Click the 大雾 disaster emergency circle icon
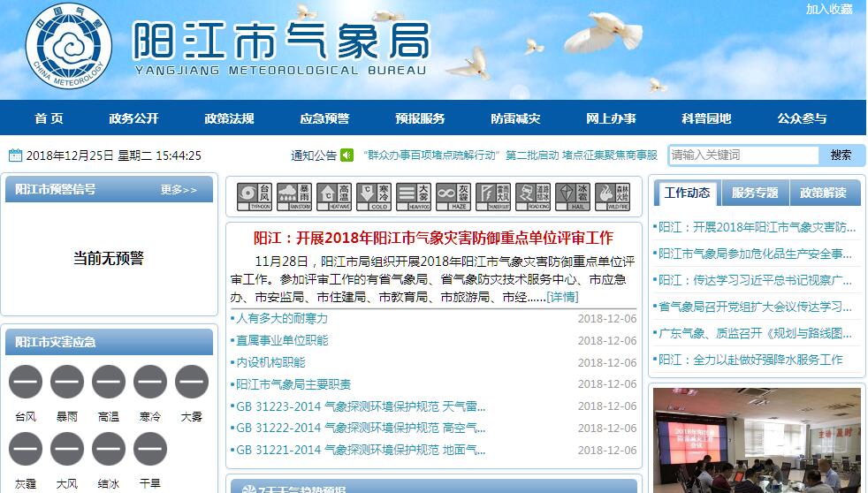 [192, 381]
